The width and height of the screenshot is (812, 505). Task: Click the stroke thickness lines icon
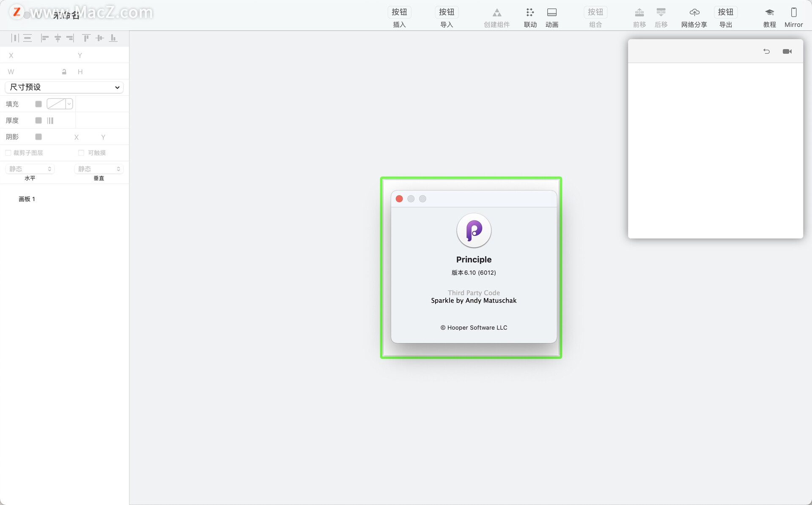(x=50, y=121)
